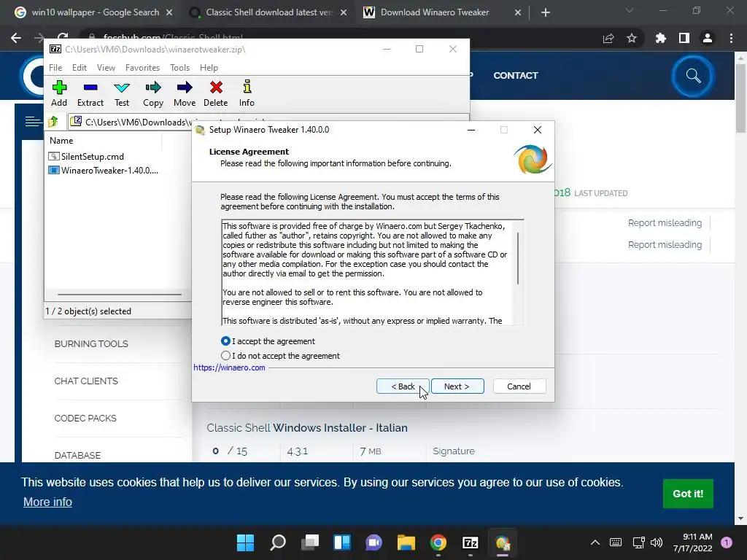Viewport: 747px width, 560px height.
Task: Open taskbar Search
Action: pyautogui.click(x=278, y=542)
